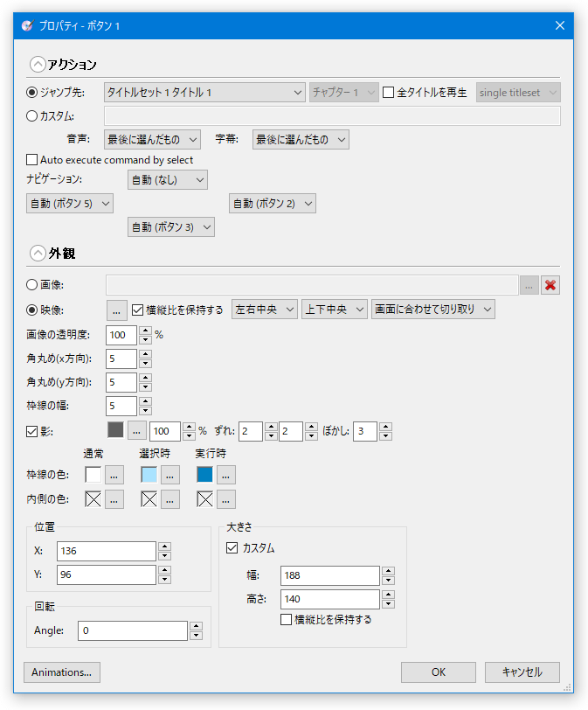Increase the Angle value with up arrow
Viewport: 588px width, 710px height.
196,626
